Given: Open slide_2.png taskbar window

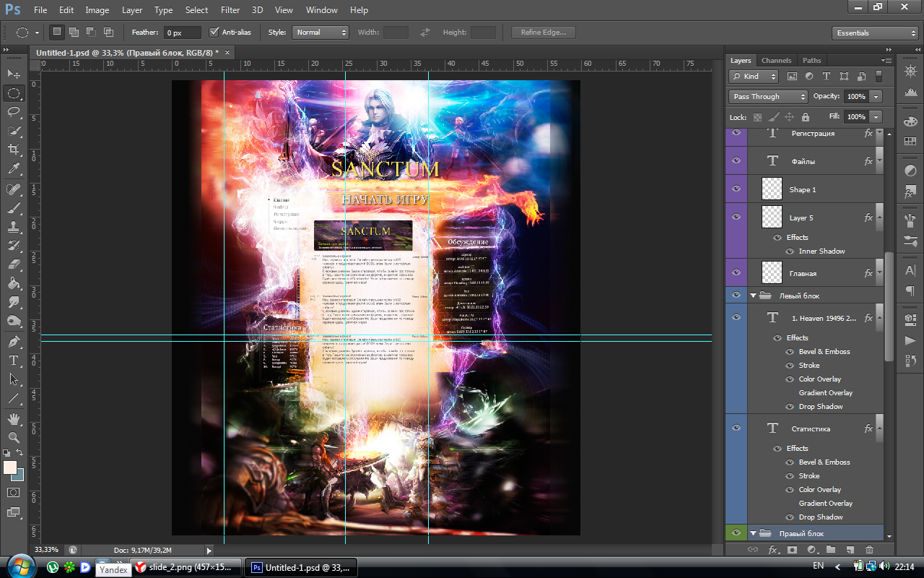Looking at the screenshot, I should [186, 567].
